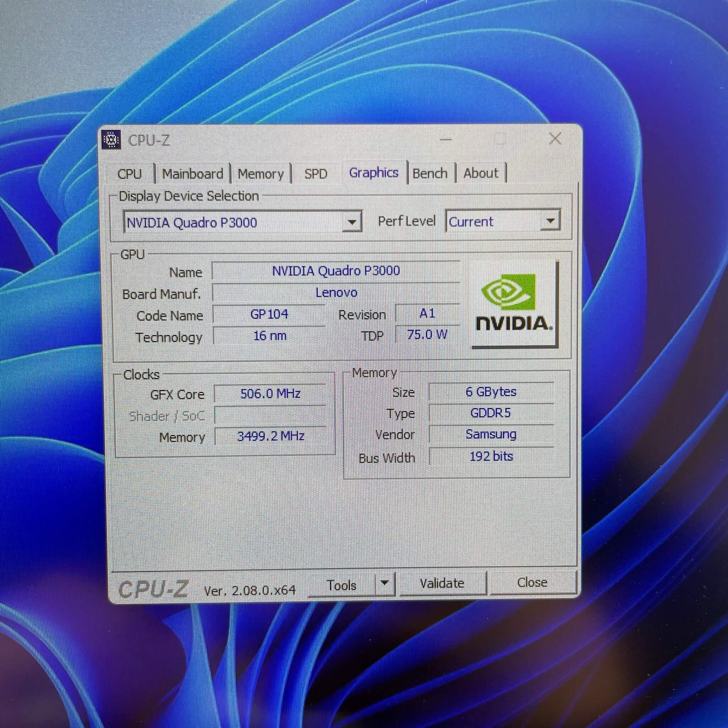The width and height of the screenshot is (728, 728).
Task: Click the empty Shader / SoC field
Action: point(270,416)
